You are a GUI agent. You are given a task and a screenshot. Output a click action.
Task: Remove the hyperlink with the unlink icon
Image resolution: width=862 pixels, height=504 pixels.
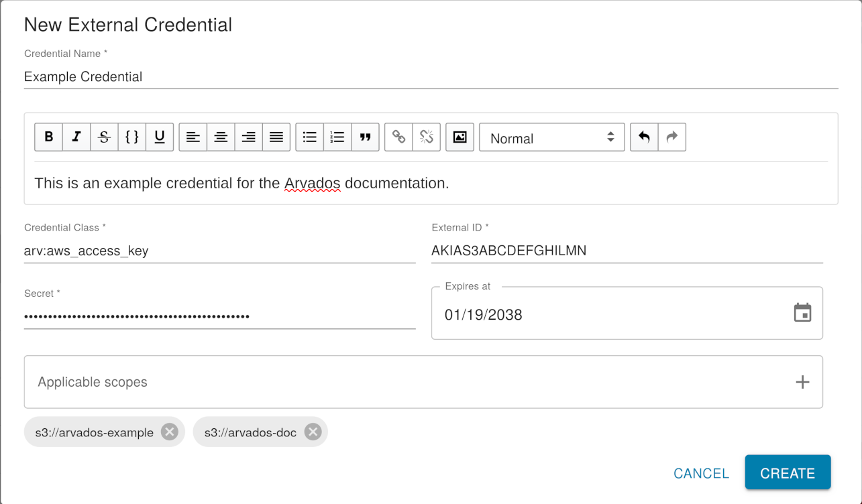tap(427, 137)
